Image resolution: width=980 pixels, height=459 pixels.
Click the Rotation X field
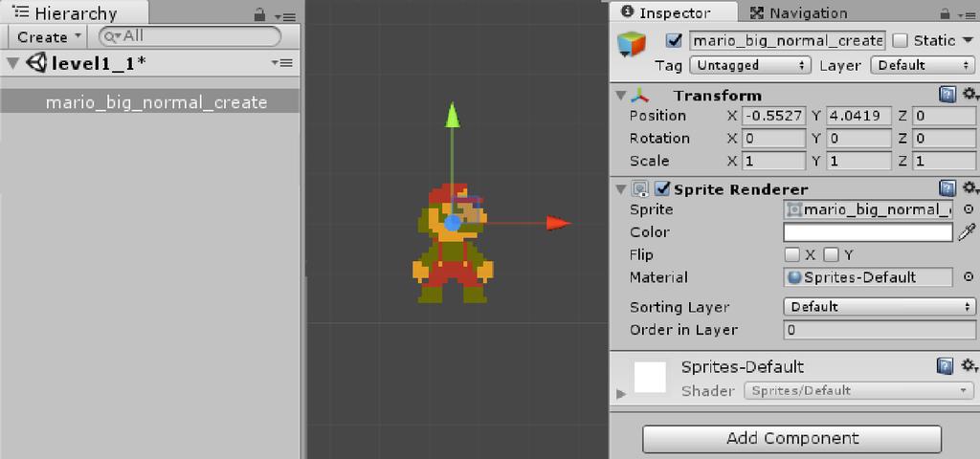pyautogui.click(x=773, y=138)
